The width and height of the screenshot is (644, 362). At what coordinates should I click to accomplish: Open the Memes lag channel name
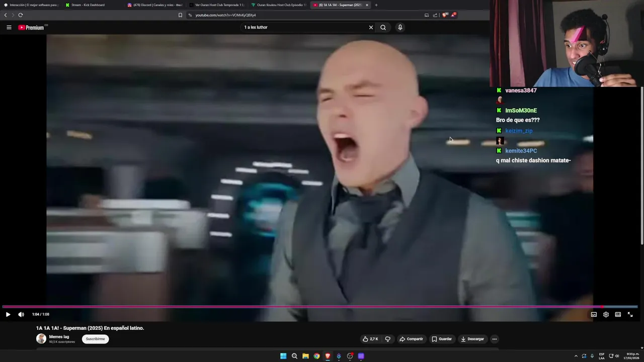(59, 337)
